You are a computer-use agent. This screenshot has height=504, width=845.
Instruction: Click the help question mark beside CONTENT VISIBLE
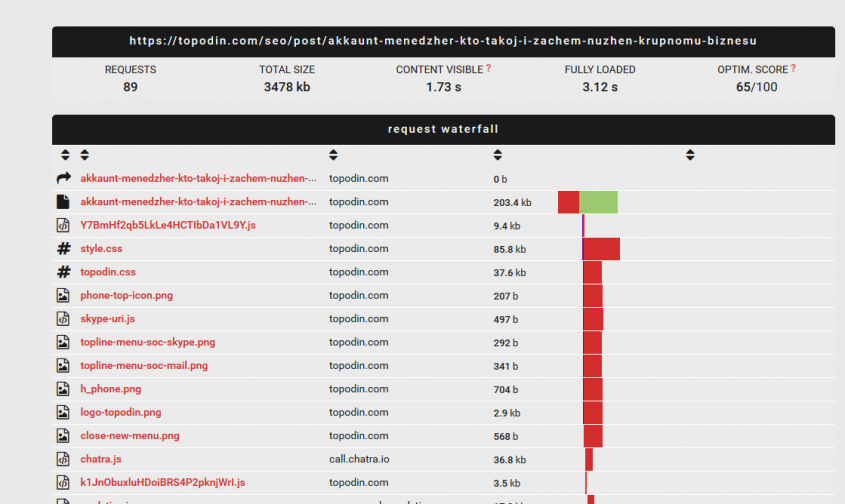pyautogui.click(x=488, y=69)
